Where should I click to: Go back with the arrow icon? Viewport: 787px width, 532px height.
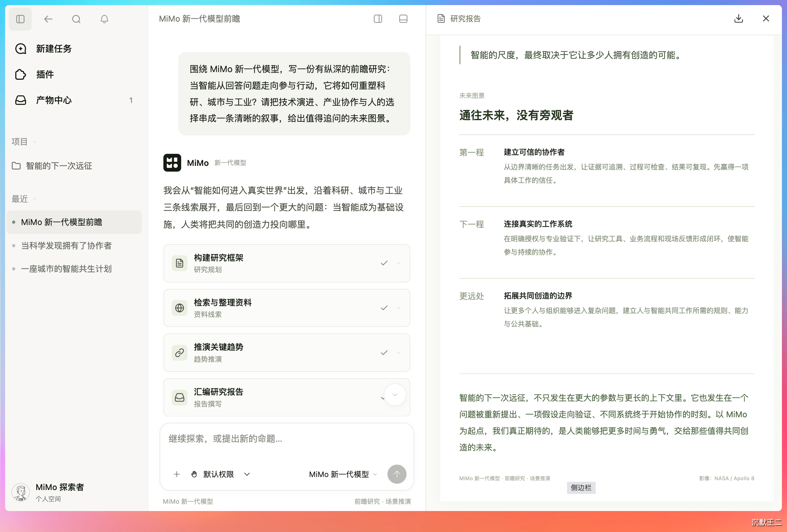[x=48, y=19]
